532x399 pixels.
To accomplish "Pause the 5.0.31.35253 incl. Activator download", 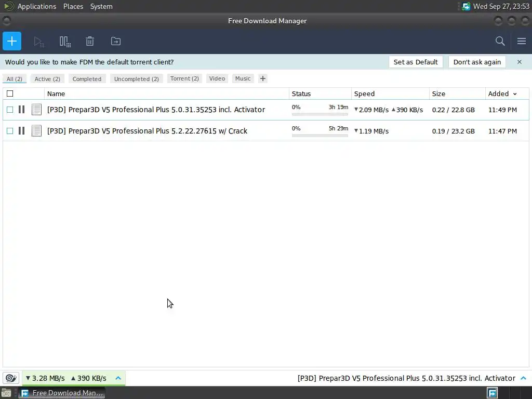I will tap(21, 110).
